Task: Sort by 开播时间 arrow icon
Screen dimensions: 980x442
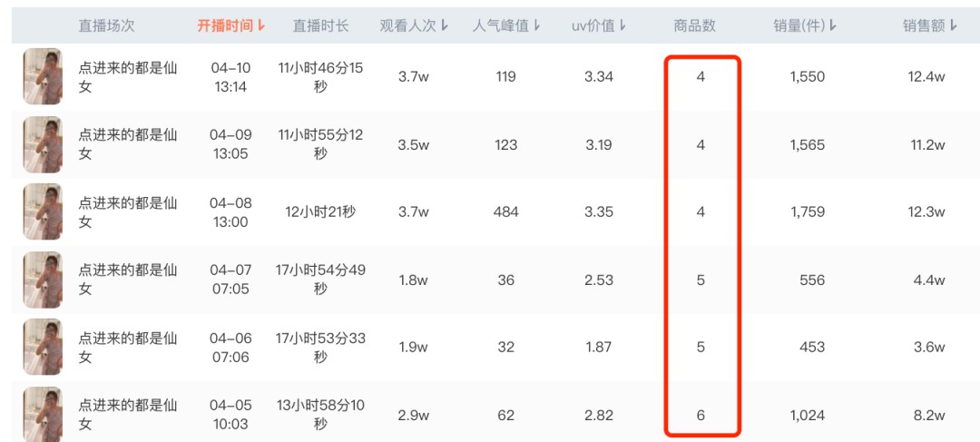Action: tap(261, 25)
